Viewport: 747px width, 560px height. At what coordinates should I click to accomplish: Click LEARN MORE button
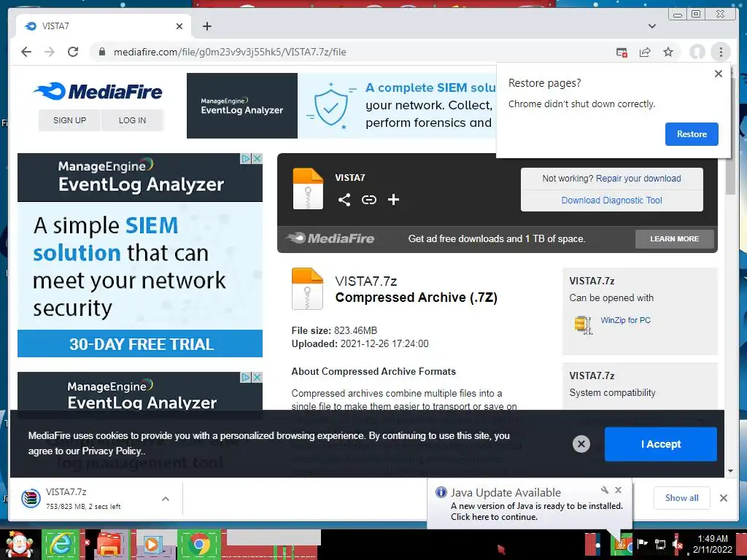[x=675, y=239]
